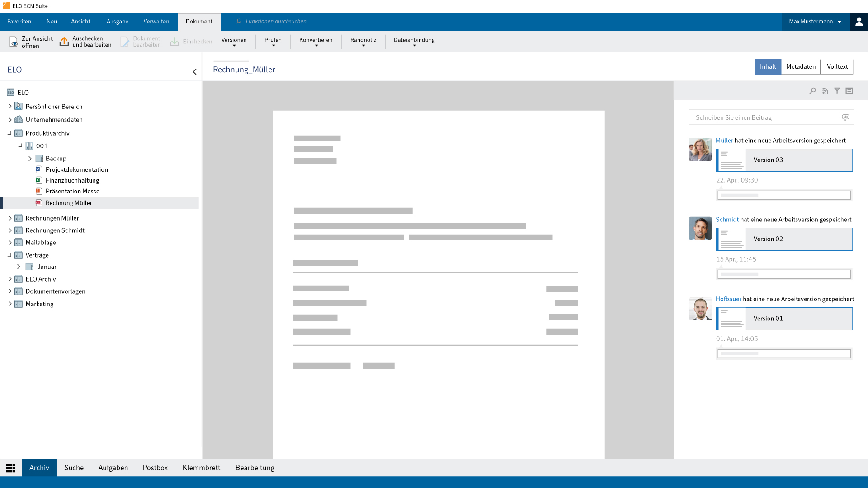
Task: Open Version 02 feed entry
Action: [784, 239]
